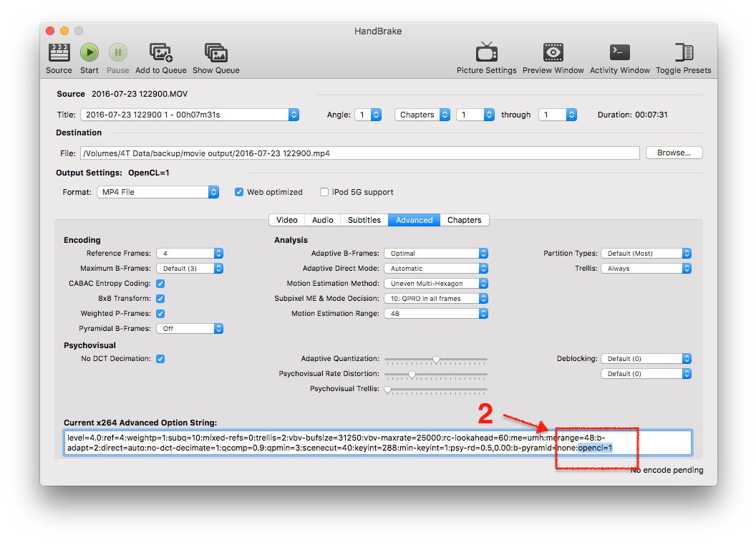Toggle CABAC Entropy Coding checkbox
The image size is (756, 543).
[160, 284]
